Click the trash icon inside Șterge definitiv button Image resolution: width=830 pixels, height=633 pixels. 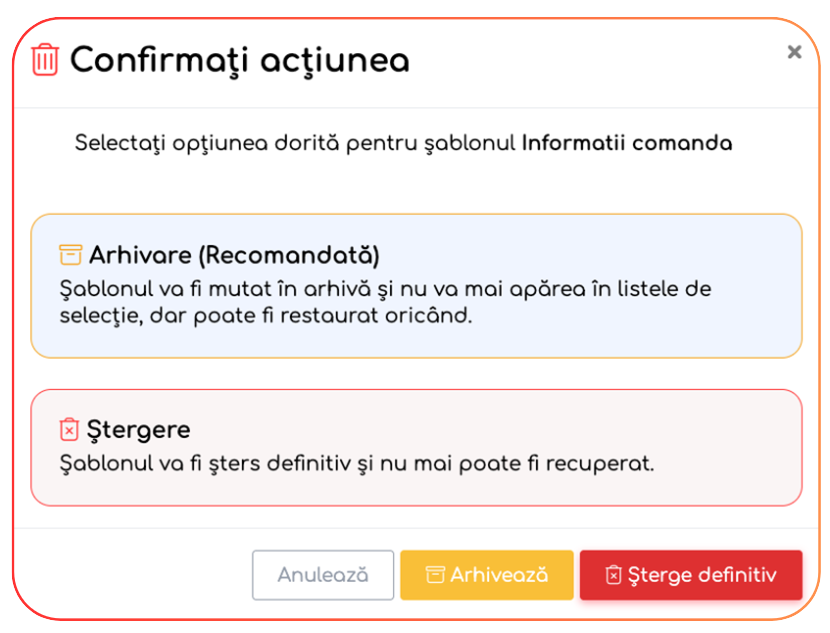point(613,575)
